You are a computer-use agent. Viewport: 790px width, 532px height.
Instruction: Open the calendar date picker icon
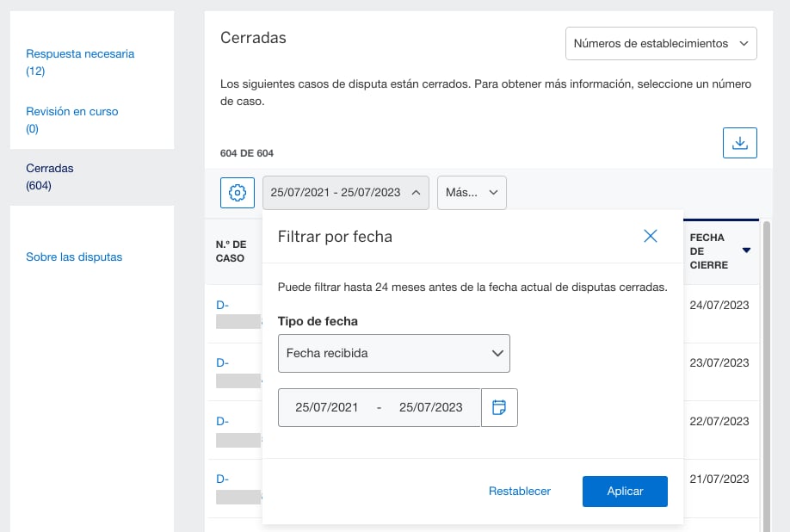(499, 408)
